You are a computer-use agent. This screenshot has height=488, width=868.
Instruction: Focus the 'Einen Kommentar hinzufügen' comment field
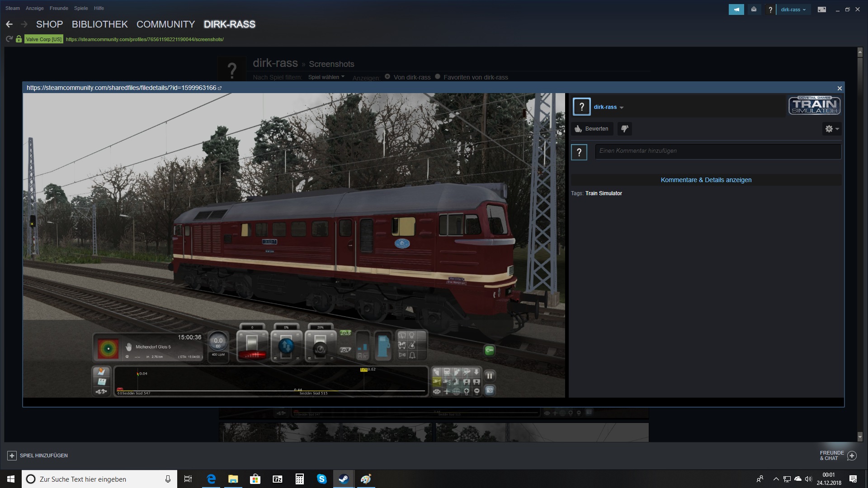tap(718, 151)
